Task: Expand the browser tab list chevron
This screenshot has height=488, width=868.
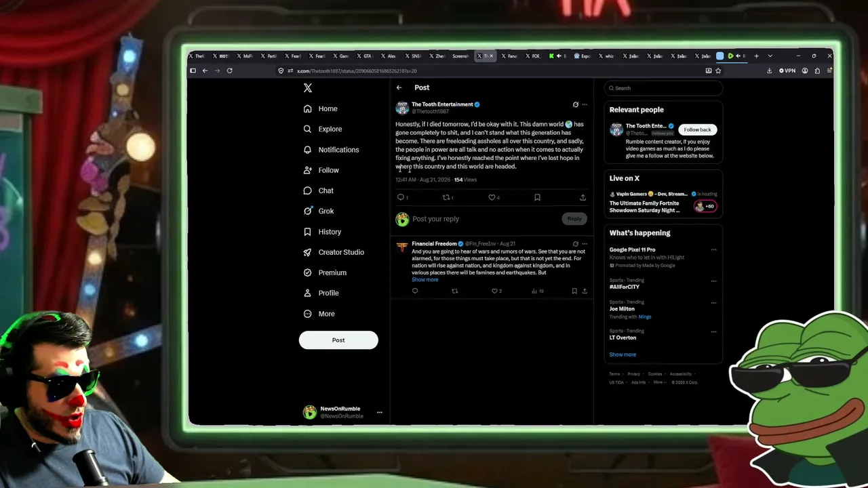Action: (x=770, y=56)
